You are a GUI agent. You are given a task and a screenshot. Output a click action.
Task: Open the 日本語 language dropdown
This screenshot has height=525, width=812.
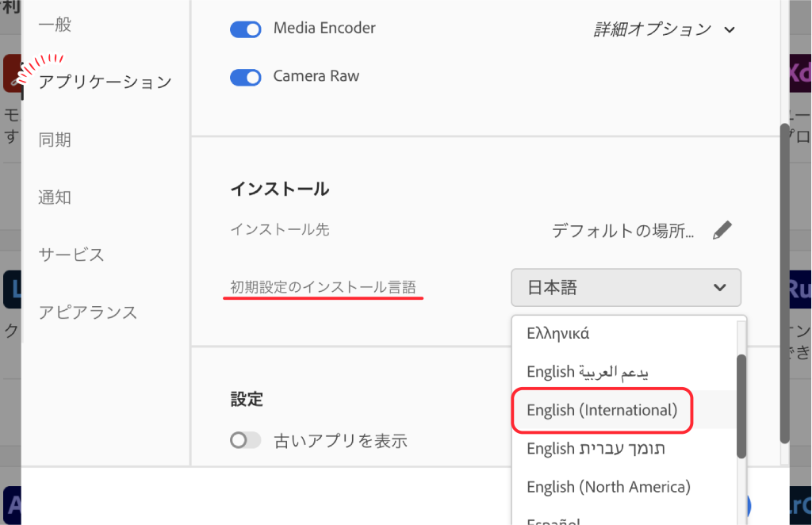(626, 287)
